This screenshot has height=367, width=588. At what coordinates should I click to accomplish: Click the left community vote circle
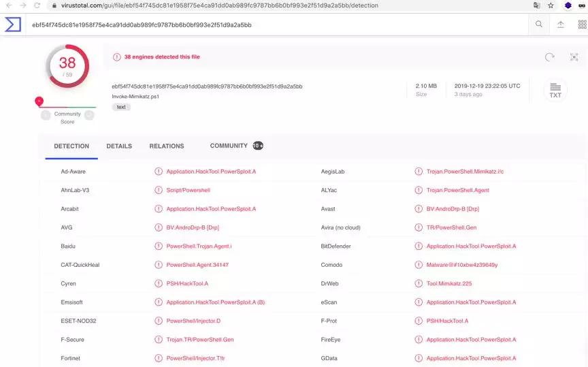pos(46,115)
